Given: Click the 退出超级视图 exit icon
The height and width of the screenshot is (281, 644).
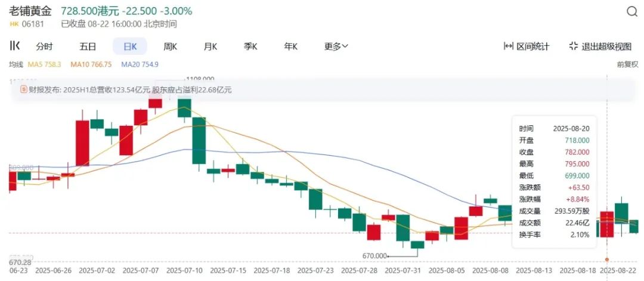Looking at the screenshot, I should tap(574, 47).
